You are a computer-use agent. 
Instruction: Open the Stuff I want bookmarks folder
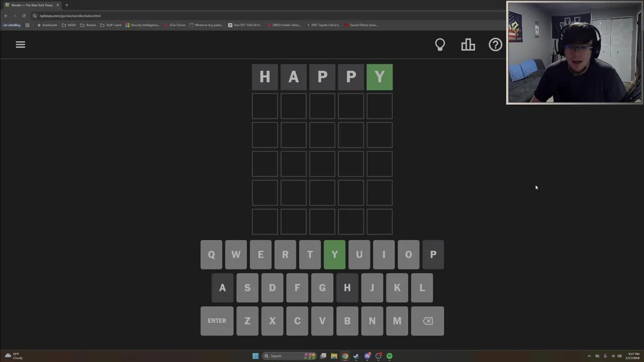pos(111,25)
